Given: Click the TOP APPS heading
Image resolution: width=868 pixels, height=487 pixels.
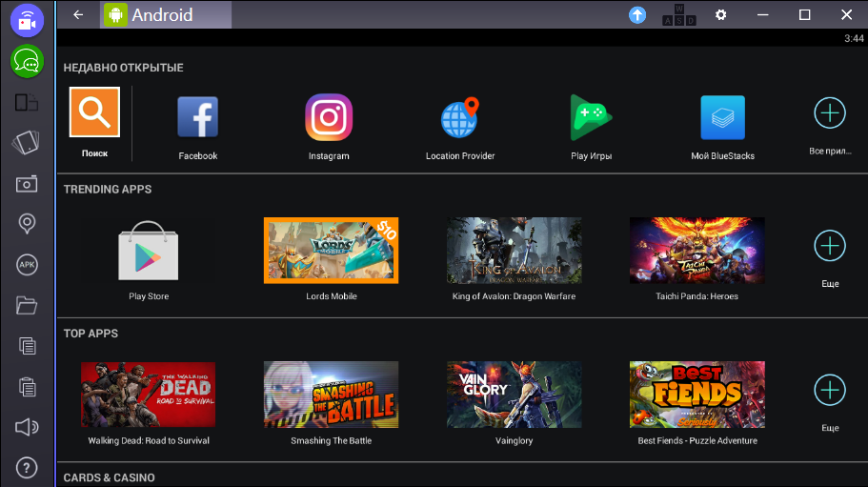Looking at the screenshot, I should [91, 334].
